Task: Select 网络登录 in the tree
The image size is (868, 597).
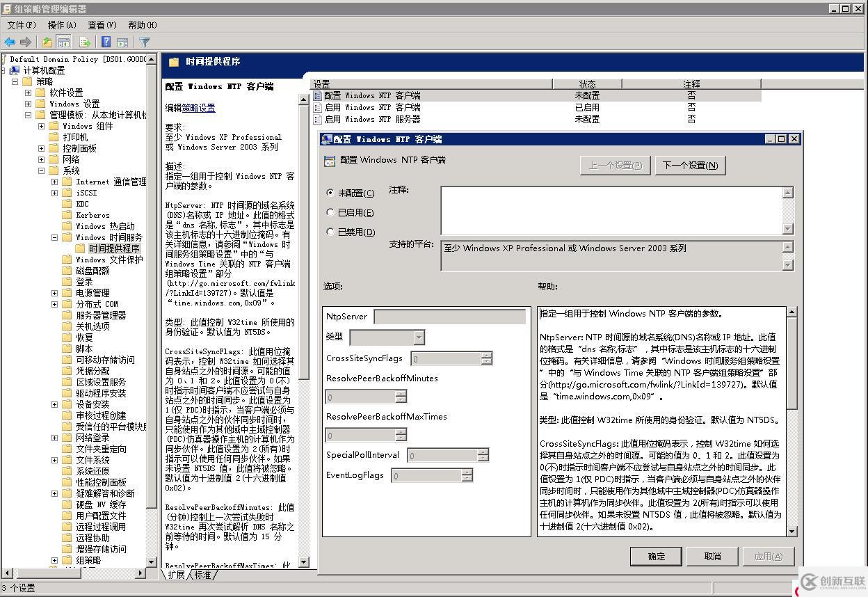Action: pyautogui.click(x=93, y=438)
